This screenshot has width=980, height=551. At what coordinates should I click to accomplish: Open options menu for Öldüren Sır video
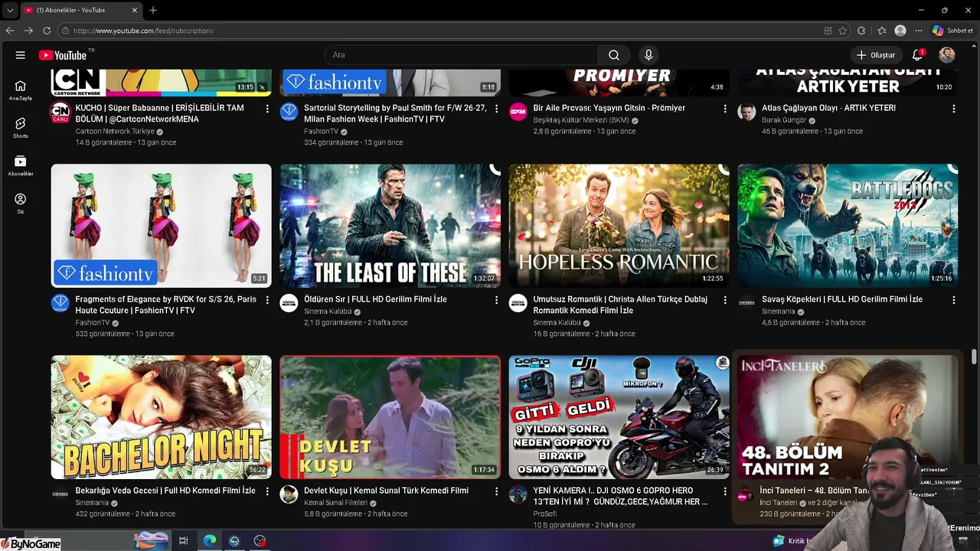(x=496, y=300)
